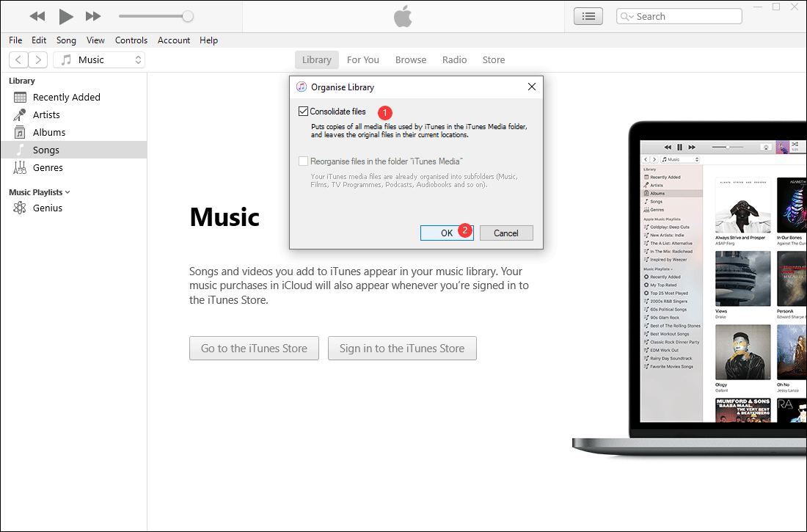Switch to the For You tab
The width and height of the screenshot is (807, 532).
point(363,59)
